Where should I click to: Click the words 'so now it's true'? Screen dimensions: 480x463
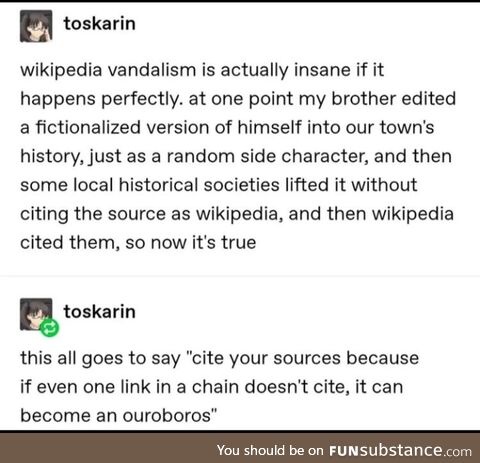click(191, 243)
